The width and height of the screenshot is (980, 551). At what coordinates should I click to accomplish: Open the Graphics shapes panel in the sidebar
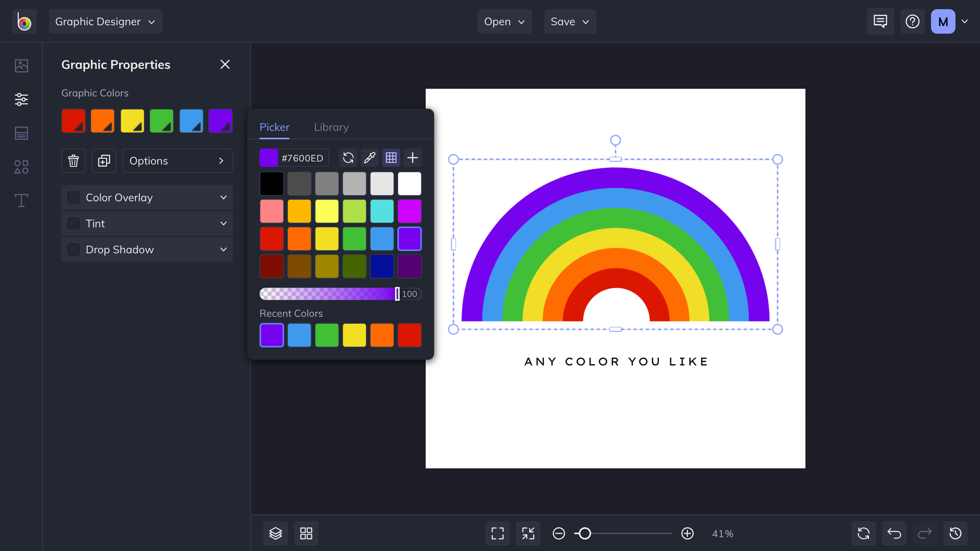pos(21,167)
